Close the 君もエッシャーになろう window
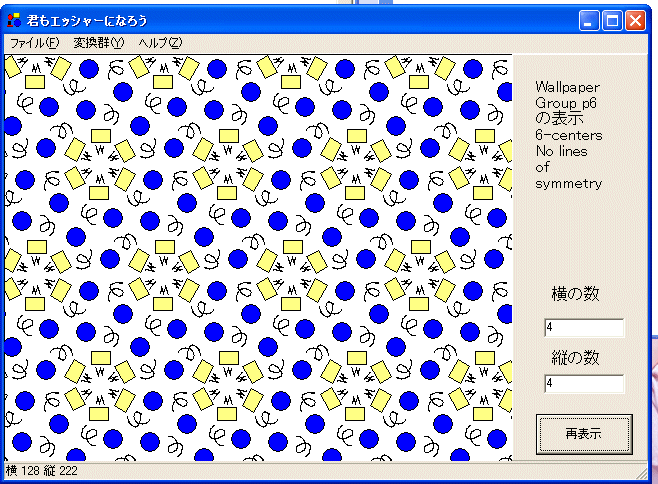The image size is (658, 484). tap(635, 21)
